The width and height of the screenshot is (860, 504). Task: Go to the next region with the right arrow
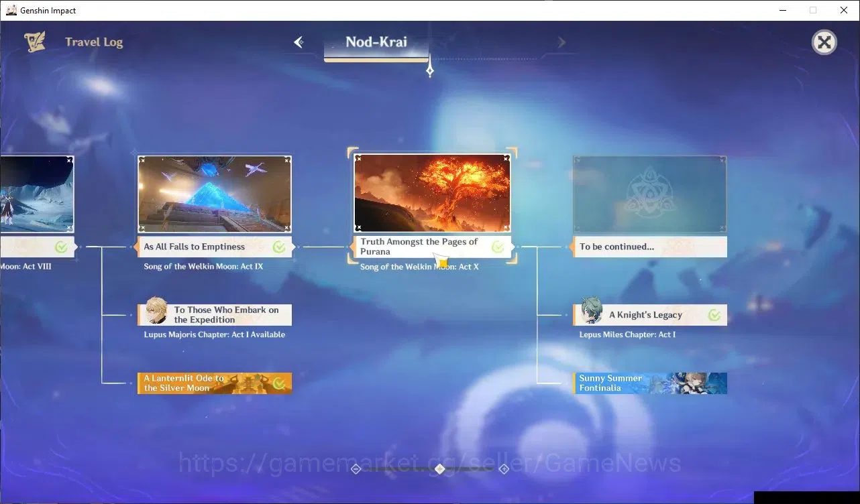pyautogui.click(x=561, y=42)
